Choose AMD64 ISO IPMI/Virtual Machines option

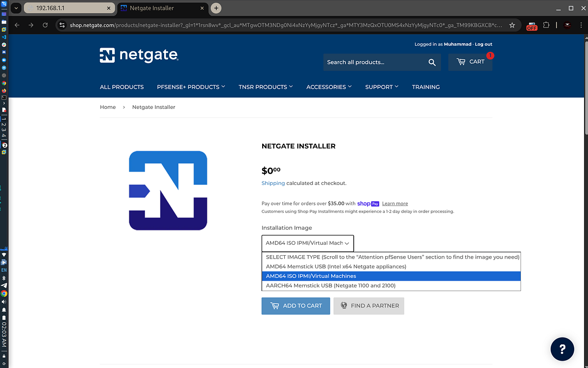[391, 276]
